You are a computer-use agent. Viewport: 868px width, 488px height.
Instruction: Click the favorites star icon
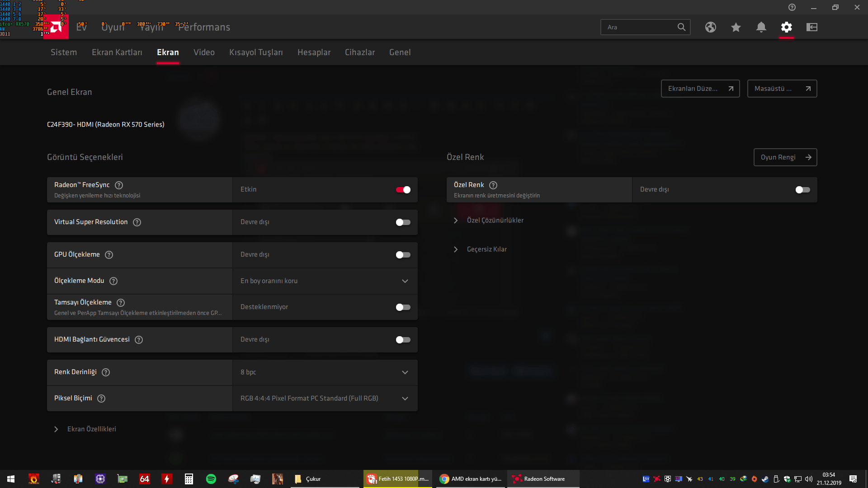pos(736,27)
